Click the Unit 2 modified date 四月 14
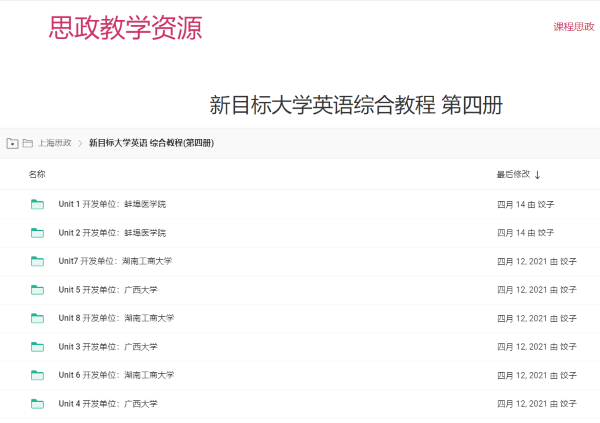 pyautogui.click(x=511, y=233)
